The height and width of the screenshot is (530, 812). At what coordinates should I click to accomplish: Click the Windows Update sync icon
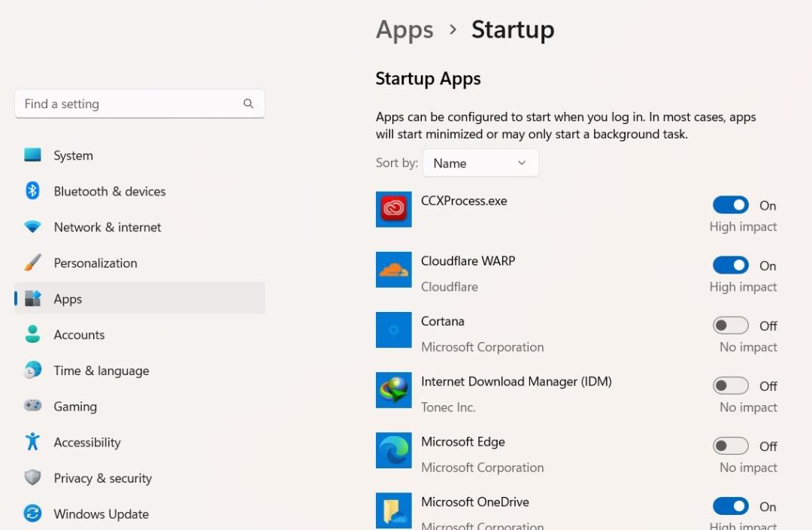tap(32, 513)
